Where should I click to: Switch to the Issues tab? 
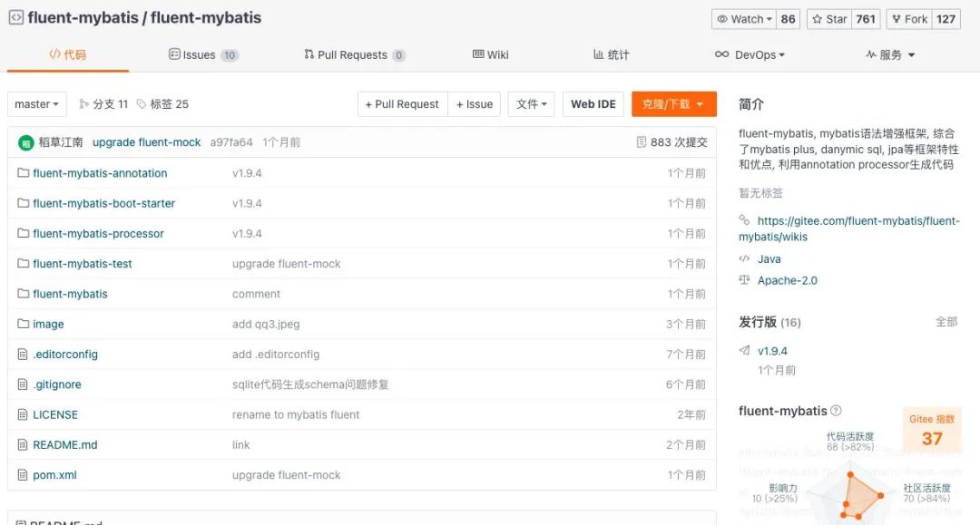pyautogui.click(x=204, y=55)
